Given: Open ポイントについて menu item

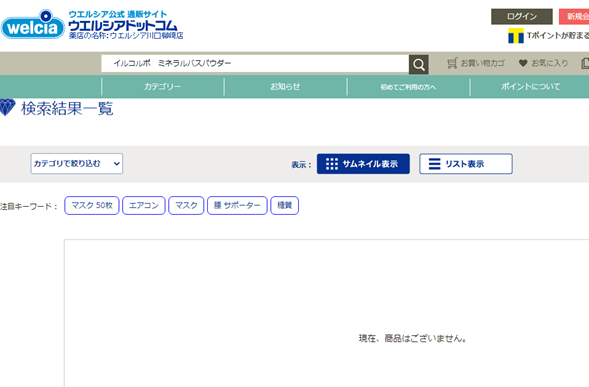Looking at the screenshot, I should [530, 87].
